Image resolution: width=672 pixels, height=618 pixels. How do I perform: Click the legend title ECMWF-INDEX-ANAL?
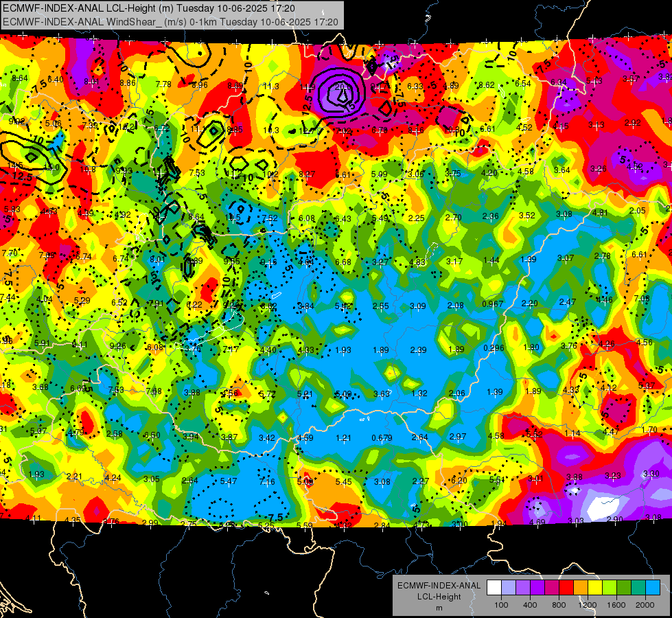coord(439,586)
